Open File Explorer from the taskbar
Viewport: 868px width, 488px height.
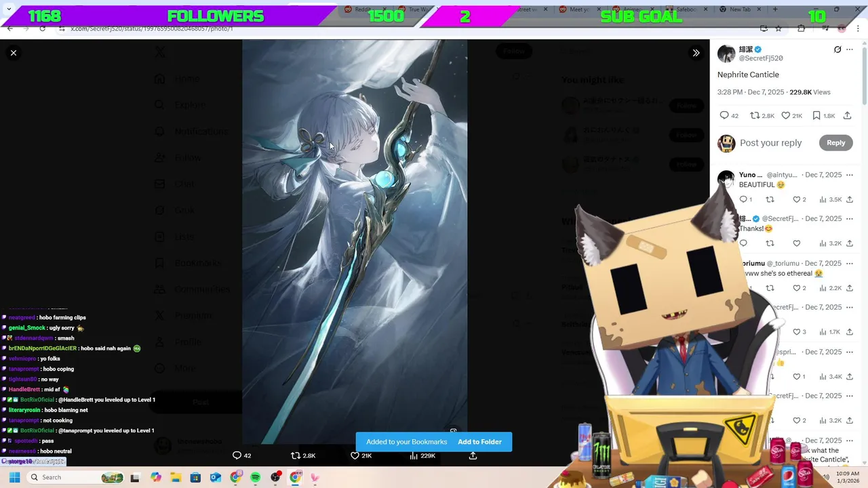pyautogui.click(x=176, y=477)
